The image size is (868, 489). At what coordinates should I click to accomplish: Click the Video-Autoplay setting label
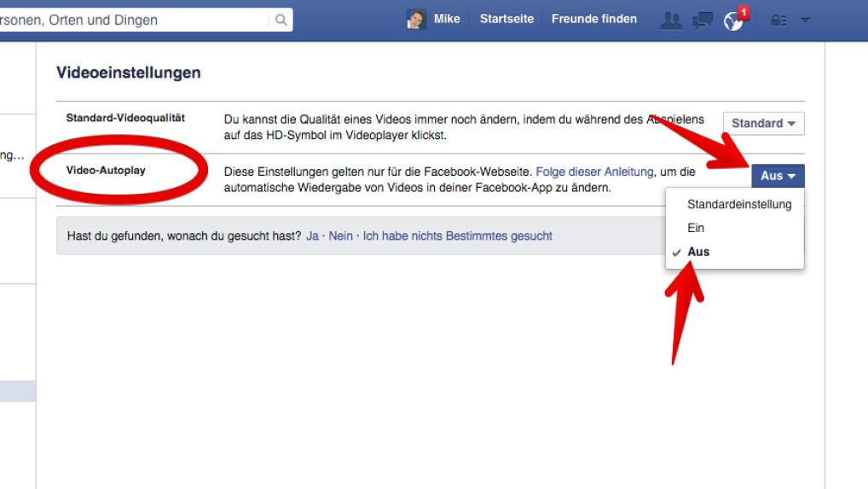point(106,171)
